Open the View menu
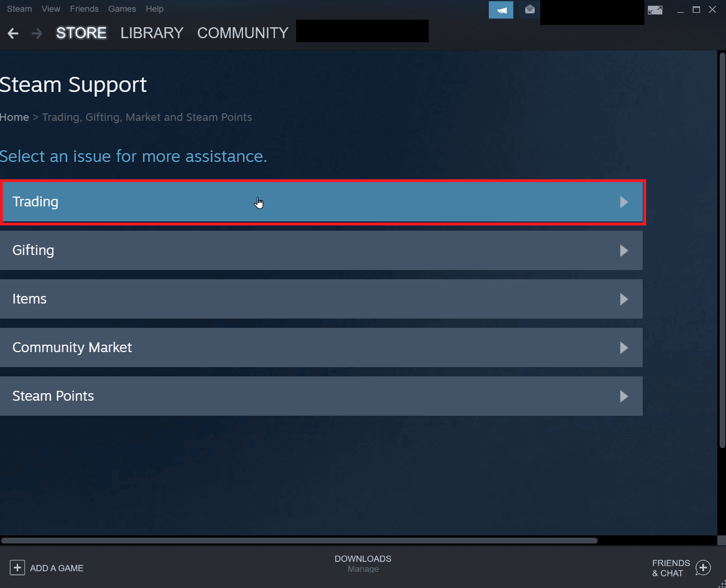Screen dimensions: 726x588 50,9
